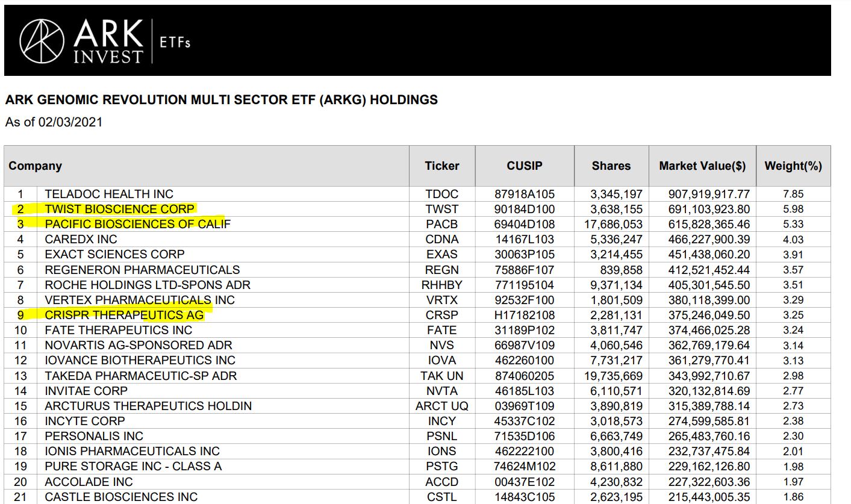Click the Shares column header

coord(611,166)
